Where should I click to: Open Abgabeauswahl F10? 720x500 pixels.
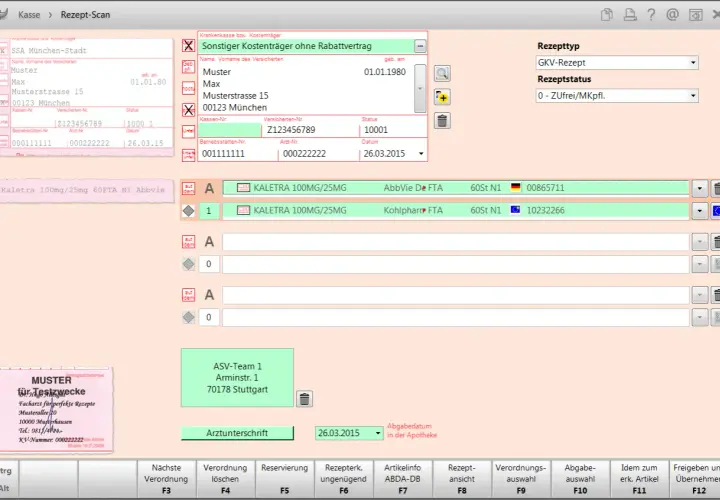point(580,479)
